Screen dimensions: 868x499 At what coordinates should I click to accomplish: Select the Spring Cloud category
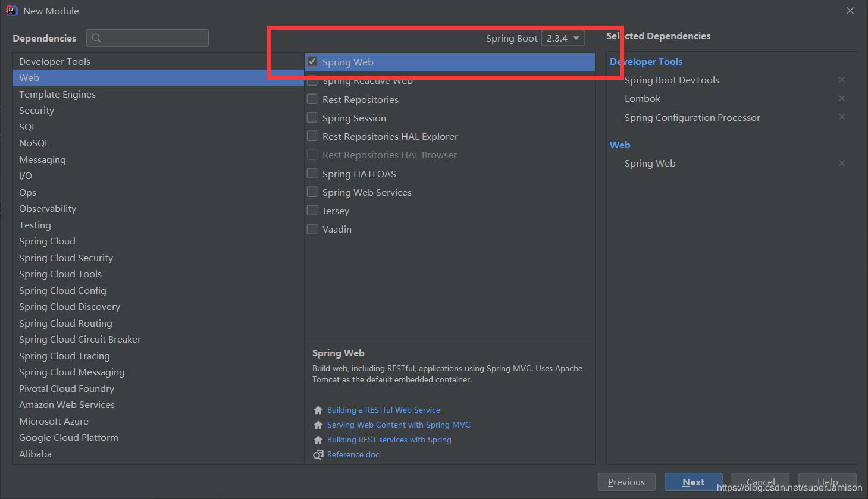[158, 241]
